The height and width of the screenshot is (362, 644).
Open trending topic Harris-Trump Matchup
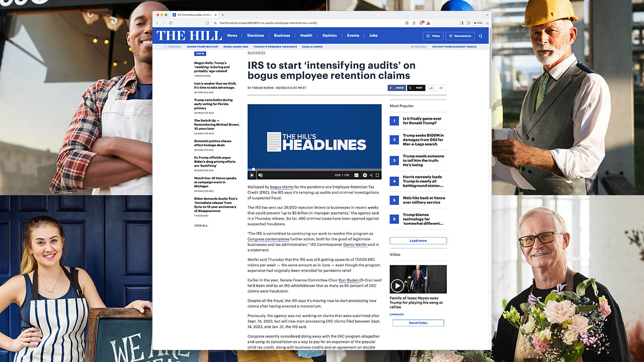pyautogui.click(x=203, y=47)
